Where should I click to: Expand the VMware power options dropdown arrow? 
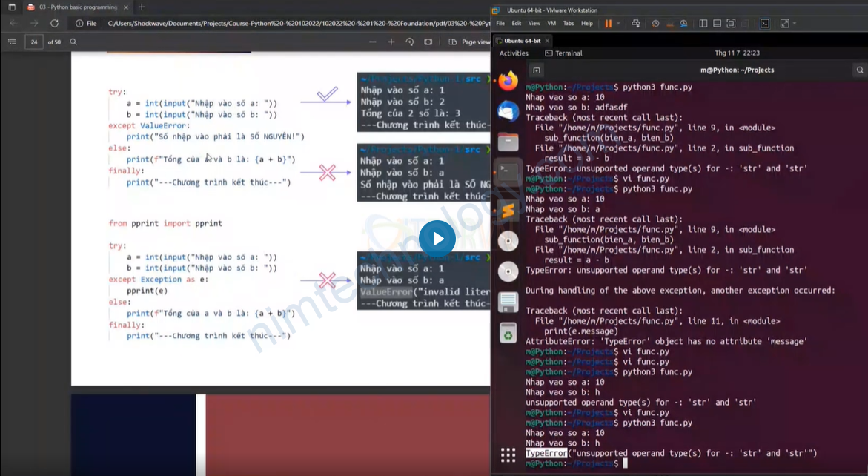point(618,24)
